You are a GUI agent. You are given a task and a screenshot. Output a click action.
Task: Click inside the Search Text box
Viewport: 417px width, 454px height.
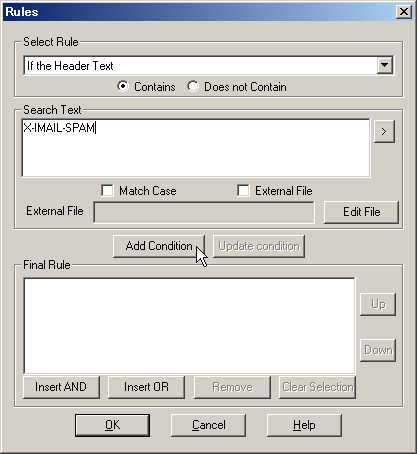196,148
